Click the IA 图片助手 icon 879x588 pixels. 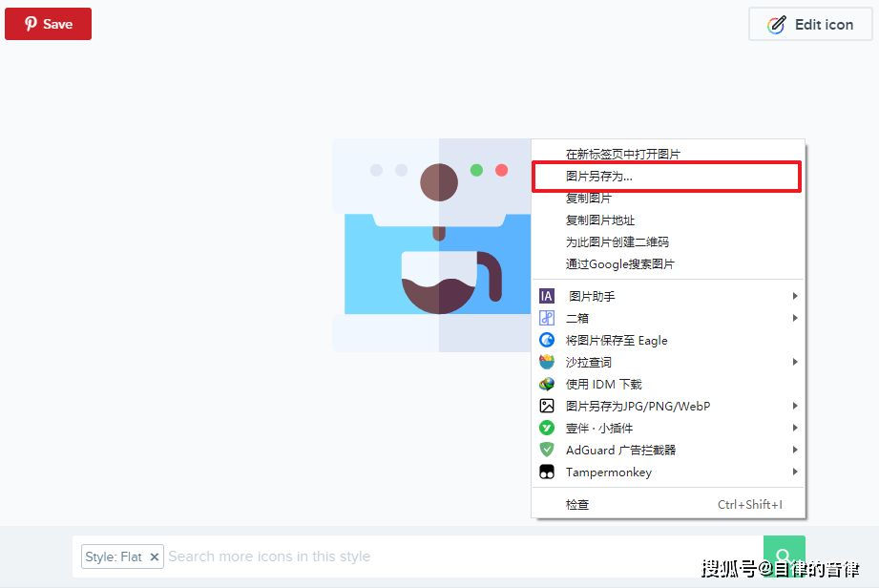point(547,296)
